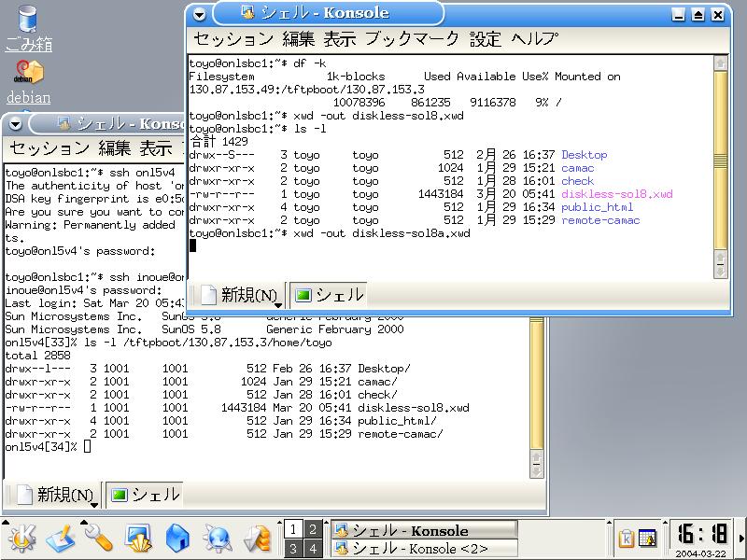Switch to virtual desktop 3 in pager
The width and height of the screenshot is (747, 560).
point(293,548)
